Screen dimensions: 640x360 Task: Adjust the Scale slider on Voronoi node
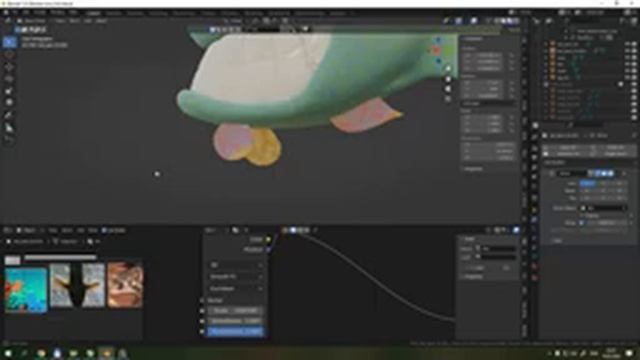coord(236,311)
